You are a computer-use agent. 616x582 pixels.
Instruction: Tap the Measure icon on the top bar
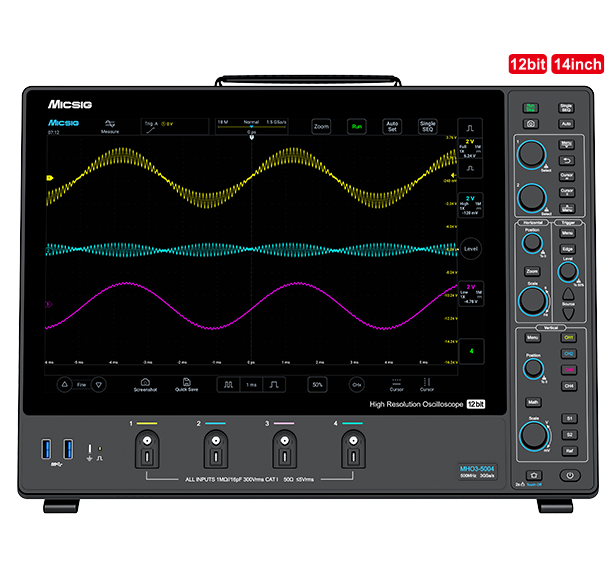(110, 126)
